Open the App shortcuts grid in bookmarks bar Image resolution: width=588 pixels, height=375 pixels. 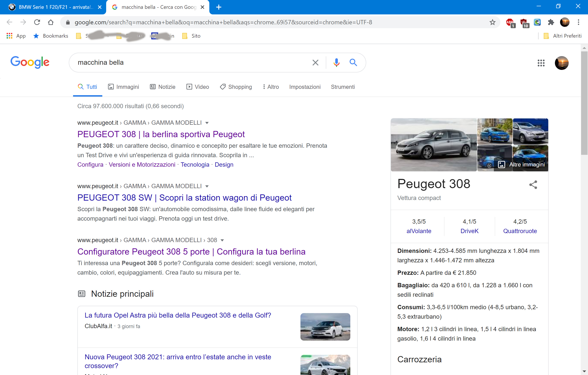[x=16, y=36]
